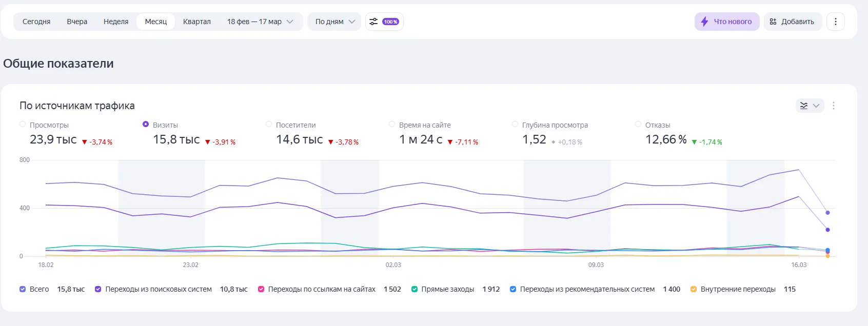
Task: Toggle the Внутренние переходы series checkbox
Action: pyautogui.click(x=694, y=289)
